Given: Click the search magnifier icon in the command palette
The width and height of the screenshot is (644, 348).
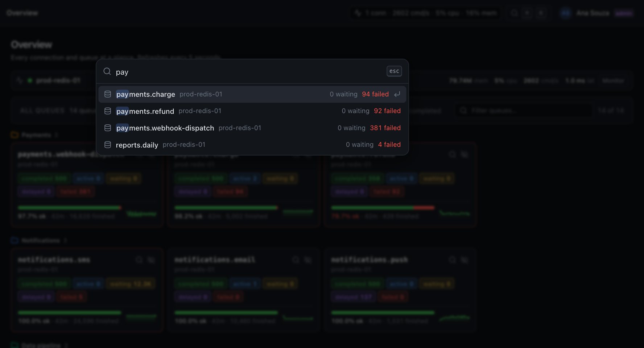Looking at the screenshot, I should tap(107, 71).
